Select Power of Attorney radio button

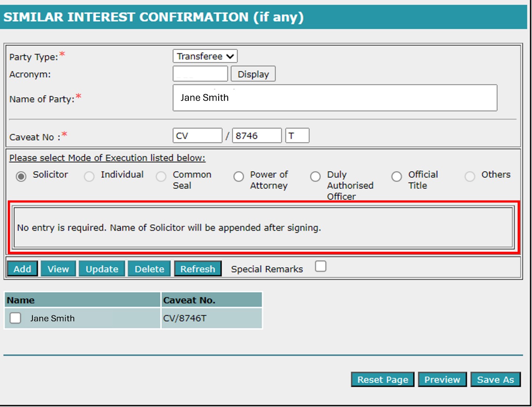pos(239,176)
